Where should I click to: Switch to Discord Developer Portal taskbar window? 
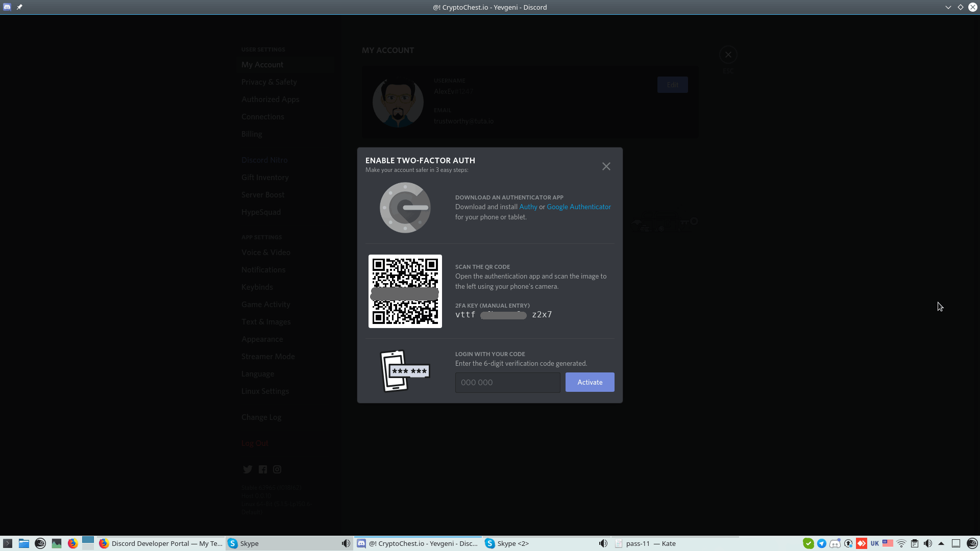(x=161, y=543)
